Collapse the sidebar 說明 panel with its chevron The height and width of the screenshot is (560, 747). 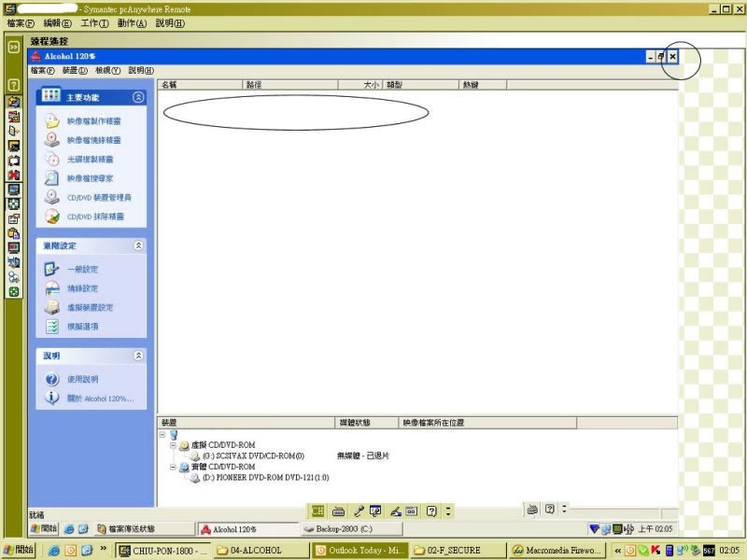click(x=138, y=356)
